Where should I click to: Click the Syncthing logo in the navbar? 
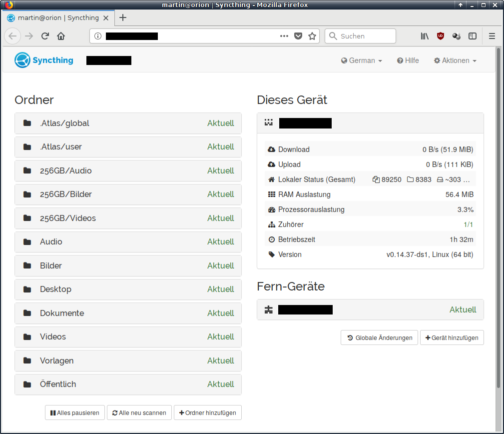coord(44,60)
